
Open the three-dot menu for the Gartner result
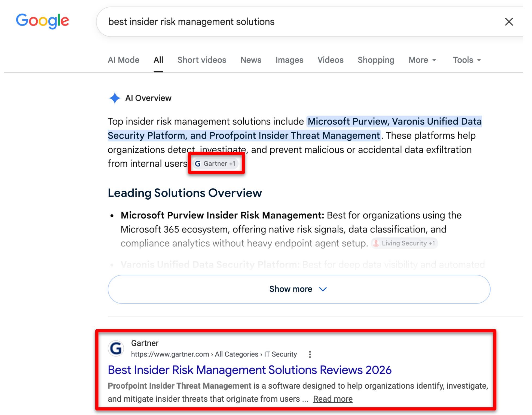[310, 354]
